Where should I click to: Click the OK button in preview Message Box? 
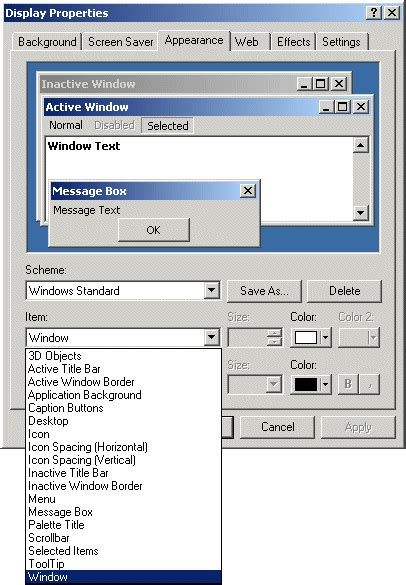pyautogui.click(x=154, y=230)
